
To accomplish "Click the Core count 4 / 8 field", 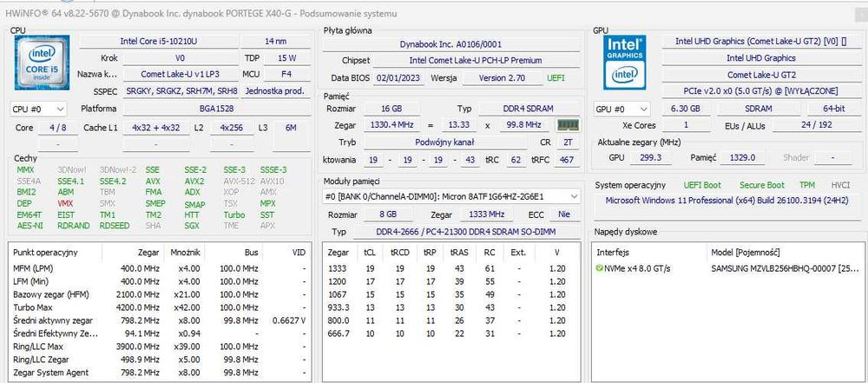I will [x=57, y=128].
